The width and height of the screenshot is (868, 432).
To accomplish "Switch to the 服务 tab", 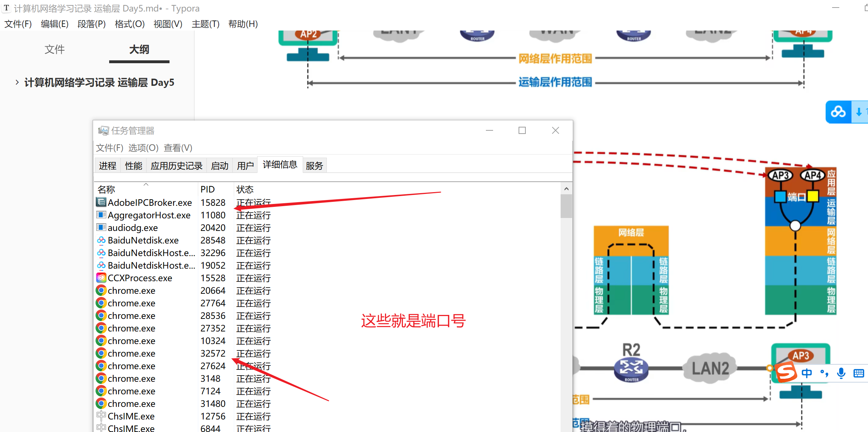I will 315,166.
